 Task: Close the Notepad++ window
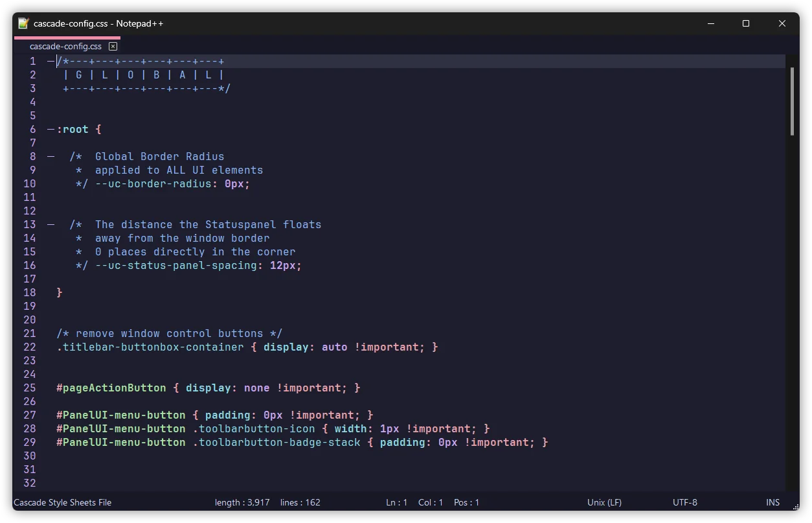[782, 23]
